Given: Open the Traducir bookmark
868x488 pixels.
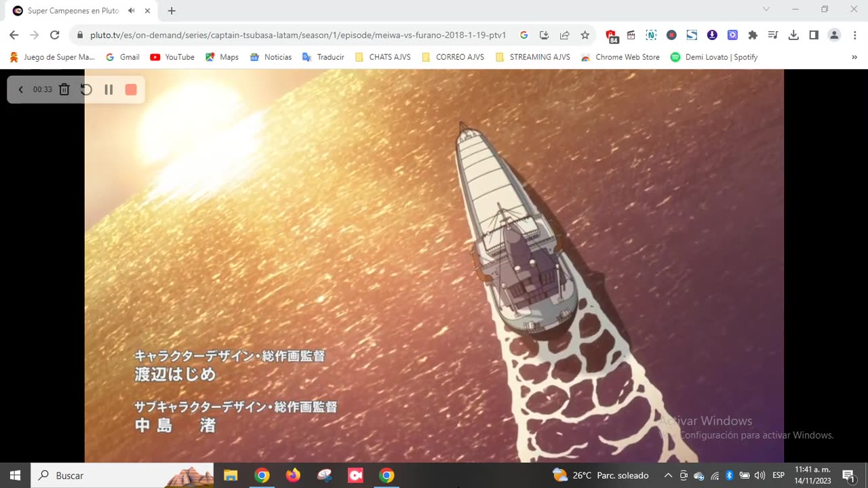Looking at the screenshot, I should tap(323, 58).
